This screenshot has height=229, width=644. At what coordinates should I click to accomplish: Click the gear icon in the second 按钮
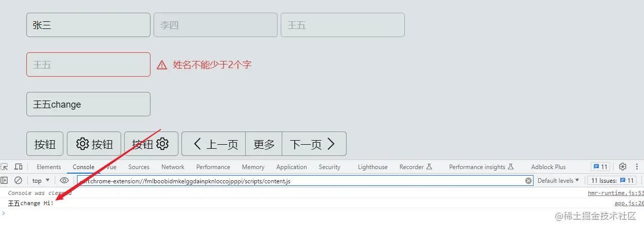(82, 144)
